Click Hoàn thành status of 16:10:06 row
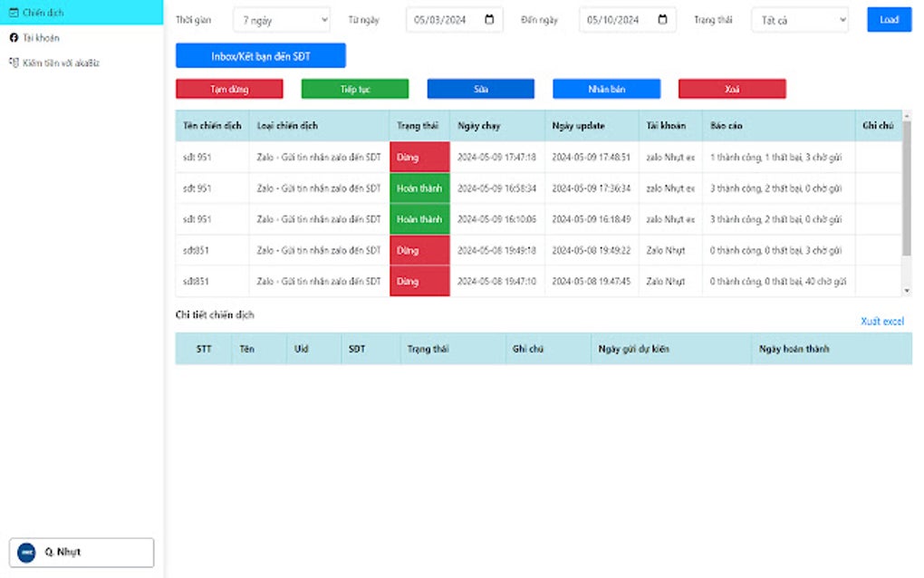Viewport: 924px width, 578px height. pyautogui.click(x=419, y=219)
